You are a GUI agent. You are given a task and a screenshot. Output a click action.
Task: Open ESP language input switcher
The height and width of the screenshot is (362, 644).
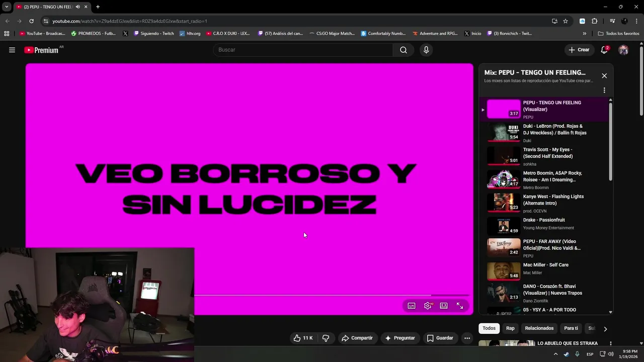click(x=590, y=354)
